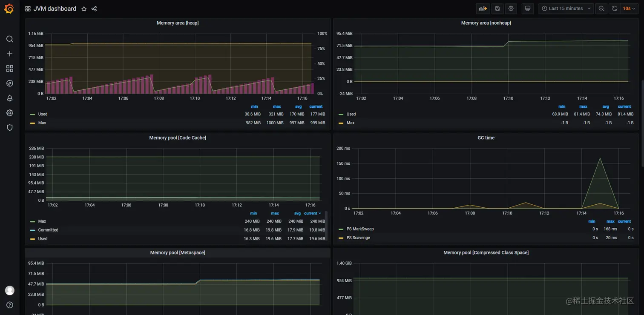Click the Create plus icon in sidebar
The image size is (644, 315).
(x=10, y=54)
